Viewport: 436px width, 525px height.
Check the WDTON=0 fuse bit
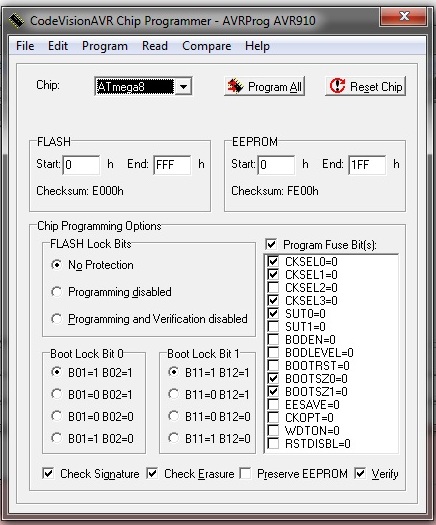click(273, 430)
